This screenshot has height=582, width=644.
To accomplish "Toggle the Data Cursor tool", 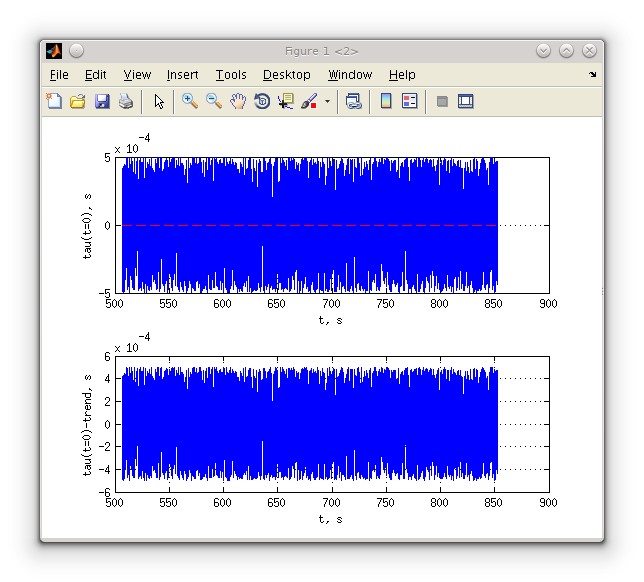I will point(286,101).
